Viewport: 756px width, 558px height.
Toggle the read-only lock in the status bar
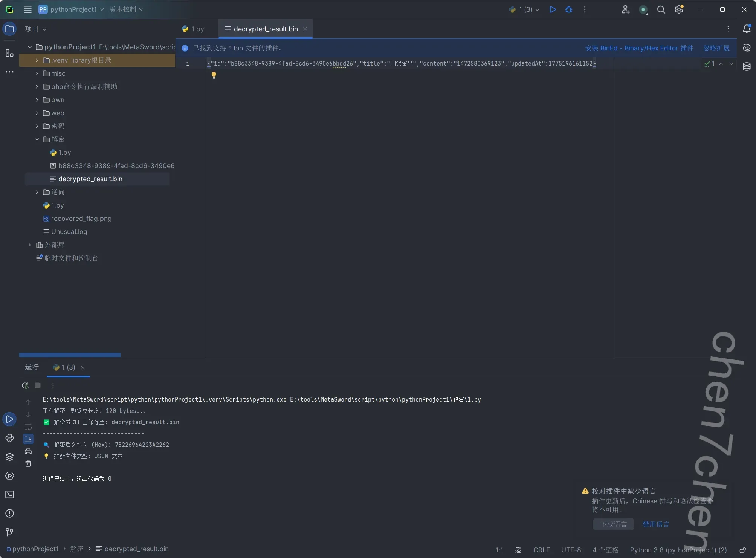point(742,550)
